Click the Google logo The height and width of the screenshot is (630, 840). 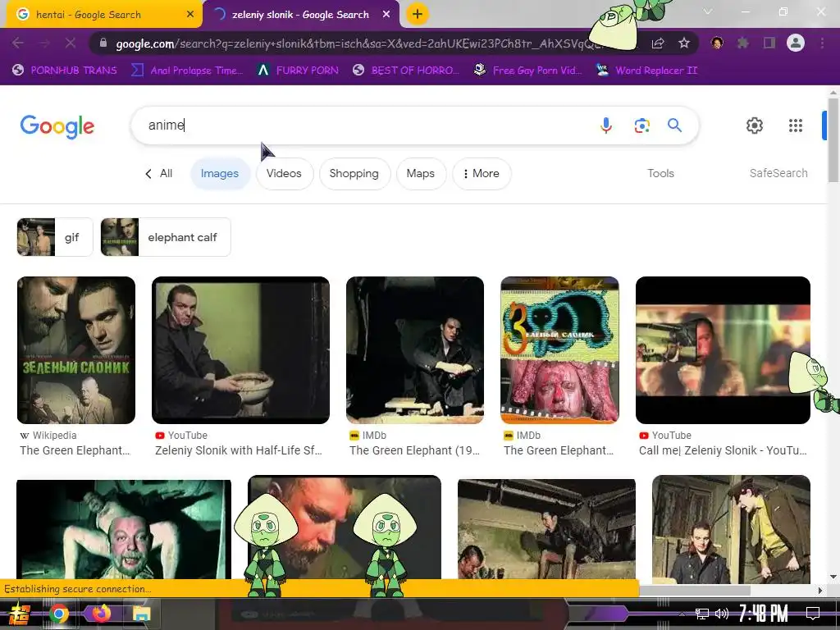point(57,126)
